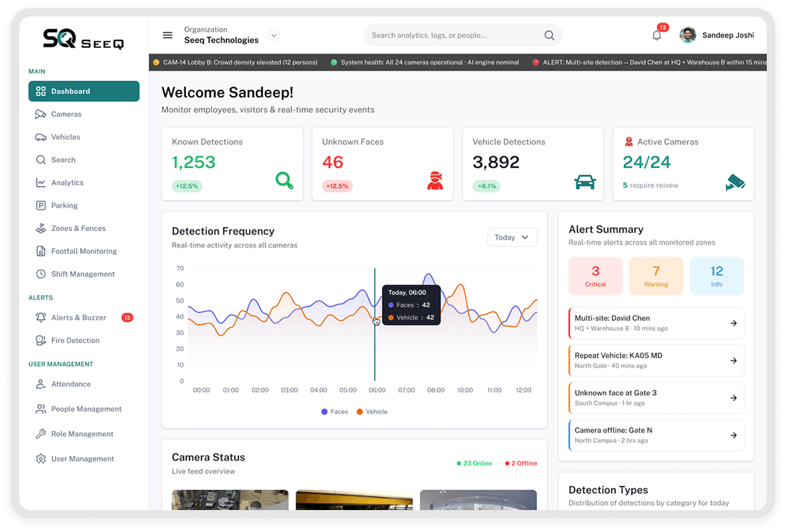Click the arrow on Multi-site: David Chen alert
This screenshot has width=786, height=532.
733,323
